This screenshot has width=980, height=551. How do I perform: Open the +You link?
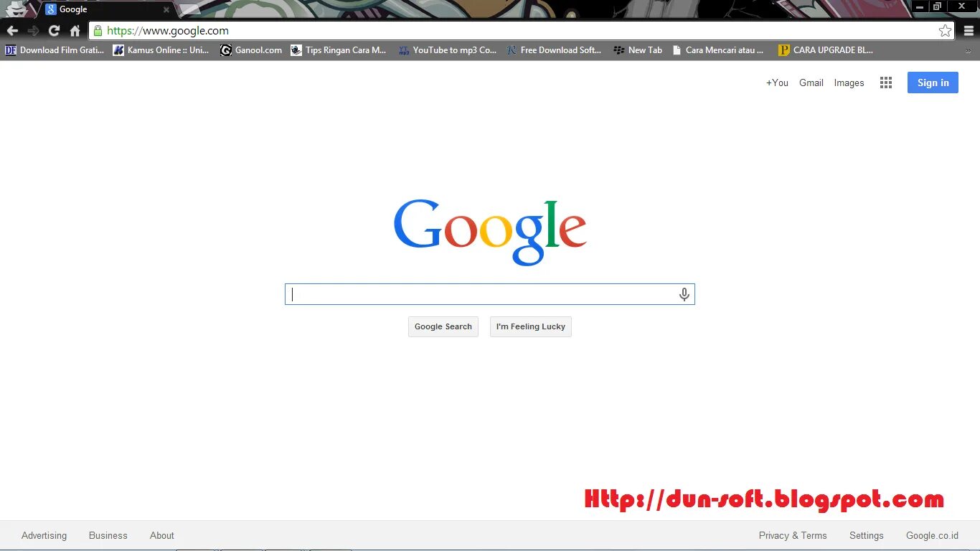(777, 83)
